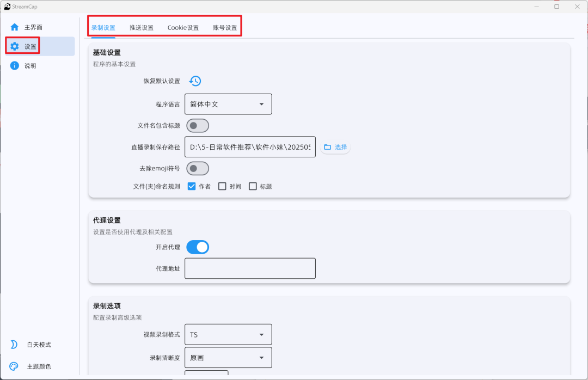Uncheck the 作者 naming rule checkbox
Screen dimensions: 588x380
pyautogui.click(x=192, y=186)
